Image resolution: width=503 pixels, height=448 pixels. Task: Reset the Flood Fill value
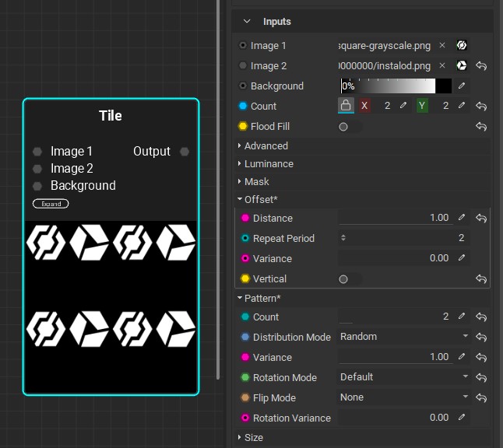(x=481, y=127)
